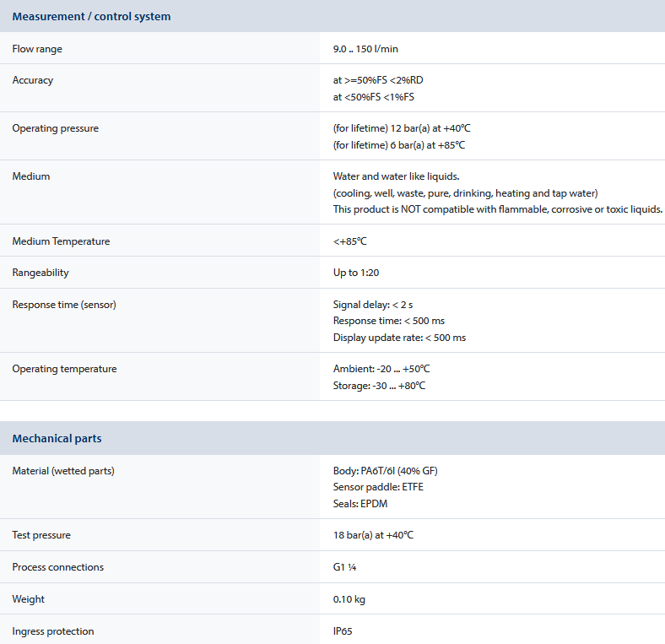The width and height of the screenshot is (665, 644).
Task: Click the Flow range row label
Action: tap(37, 49)
